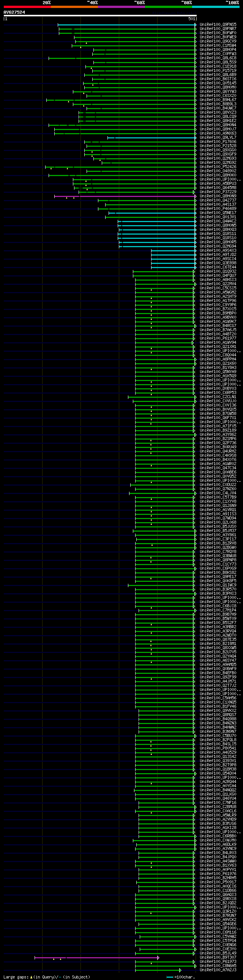Click label UniRef100_P52426
The image size is (243, 980).
click(218, 167)
